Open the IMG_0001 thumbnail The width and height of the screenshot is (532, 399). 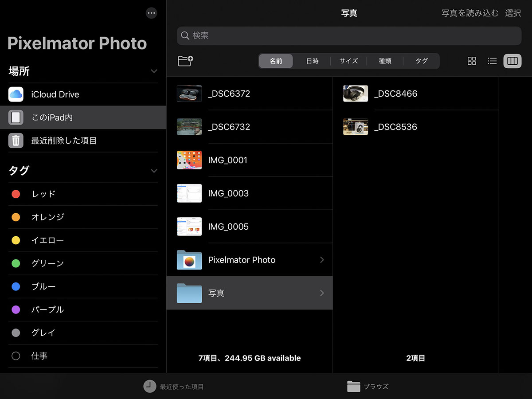tap(189, 160)
